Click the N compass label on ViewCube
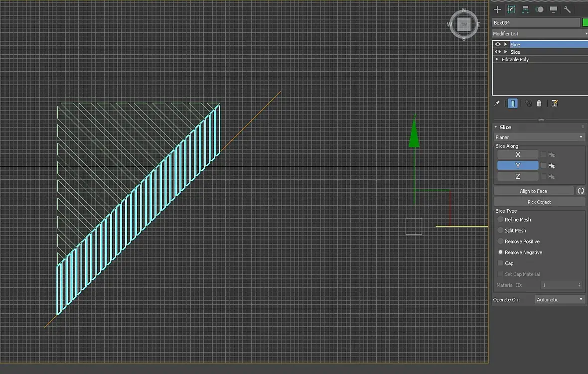This screenshot has width=588, height=374. click(x=464, y=10)
